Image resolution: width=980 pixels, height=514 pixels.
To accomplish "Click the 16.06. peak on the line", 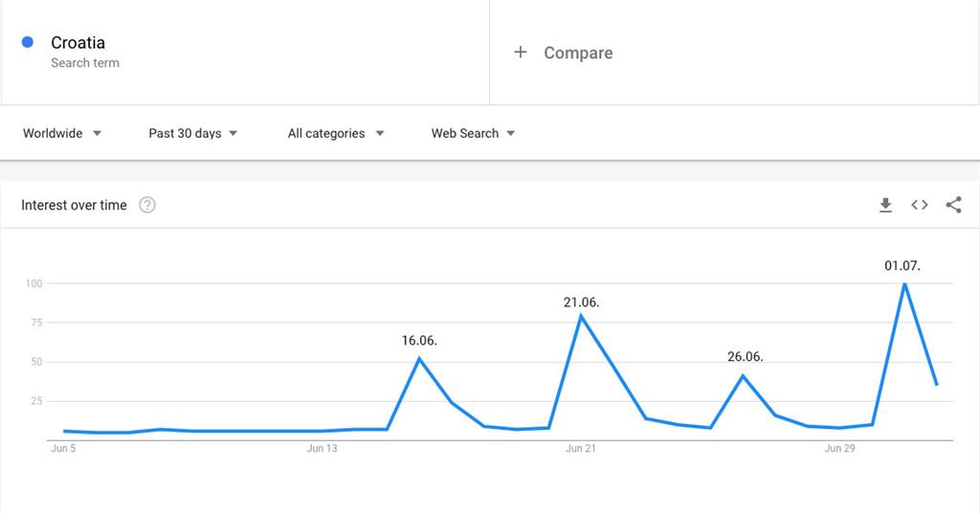I will (x=419, y=358).
